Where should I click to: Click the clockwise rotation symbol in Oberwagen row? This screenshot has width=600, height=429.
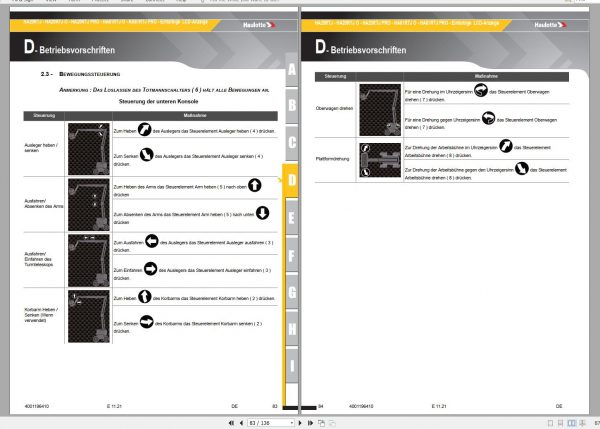tap(481, 90)
